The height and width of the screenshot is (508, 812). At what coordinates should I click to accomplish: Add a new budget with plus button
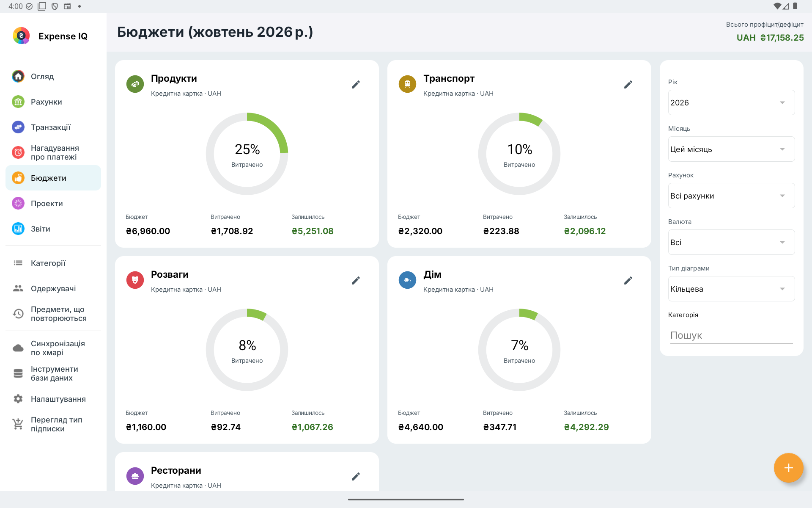coord(788,468)
